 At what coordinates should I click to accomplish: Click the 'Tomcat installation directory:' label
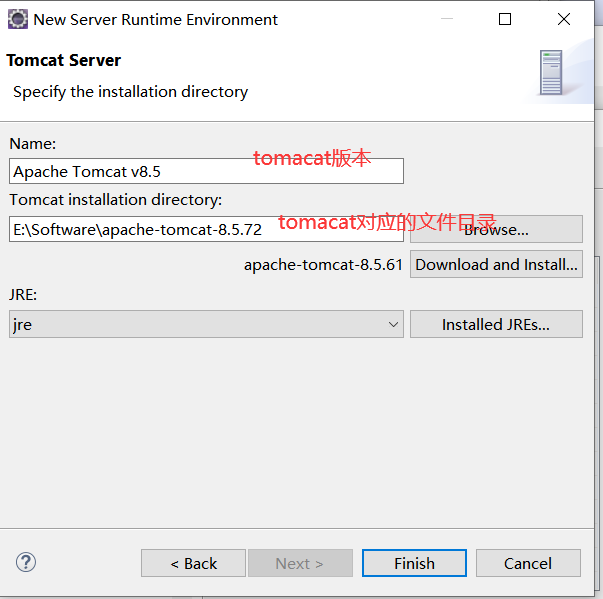[116, 200]
